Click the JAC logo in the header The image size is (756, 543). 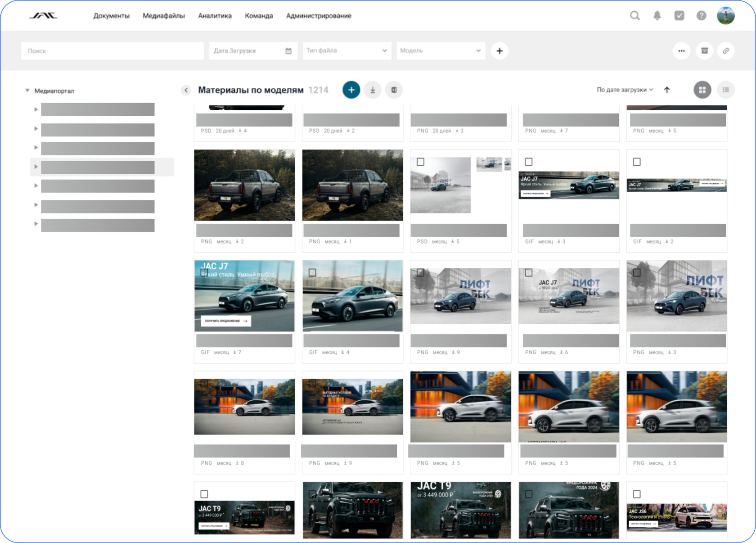click(43, 16)
